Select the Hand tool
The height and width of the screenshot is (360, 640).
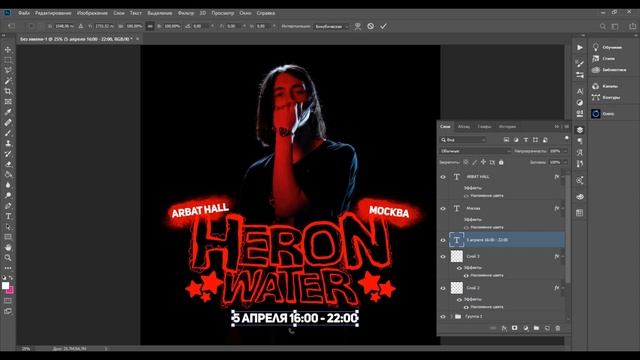pyautogui.click(x=8, y=247)
